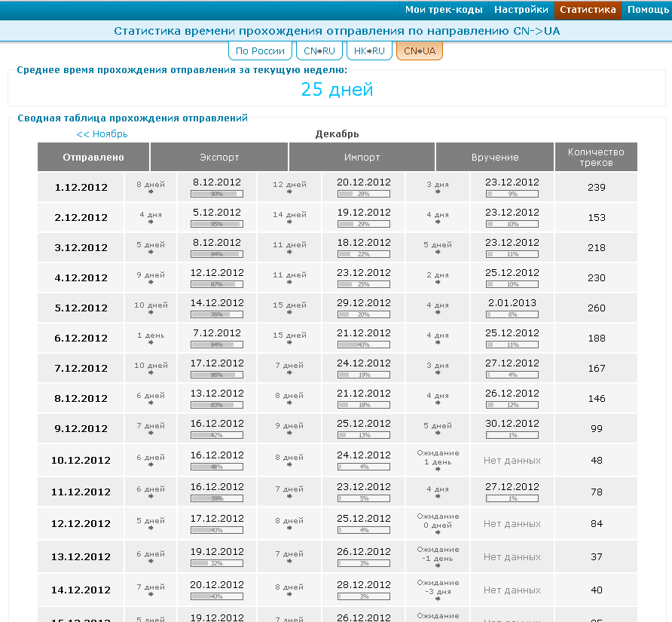Switch to the По России tab

point(260,51)
